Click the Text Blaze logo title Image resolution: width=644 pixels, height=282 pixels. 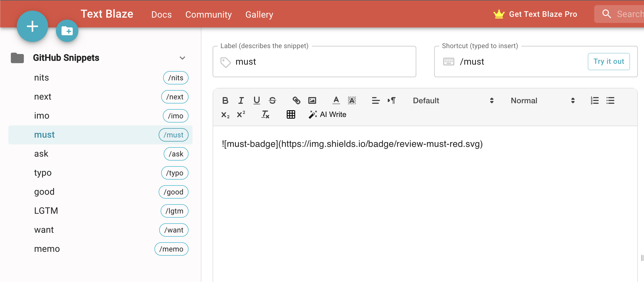[x=107, y=14]
